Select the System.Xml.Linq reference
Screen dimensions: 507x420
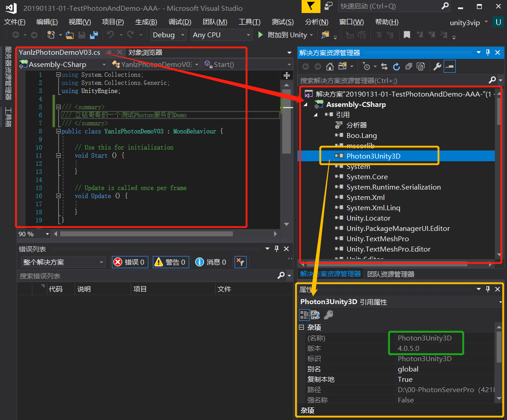(x=373, y=208)
